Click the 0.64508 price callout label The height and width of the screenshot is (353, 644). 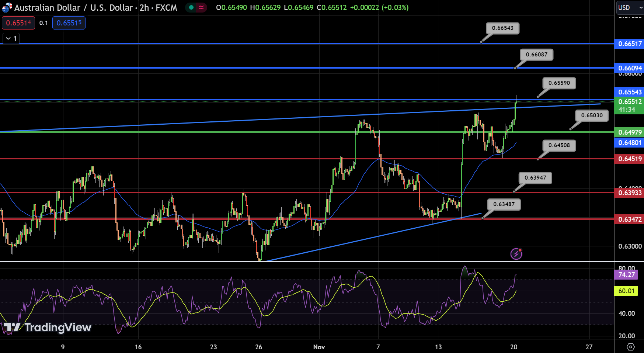coord(559,145)
